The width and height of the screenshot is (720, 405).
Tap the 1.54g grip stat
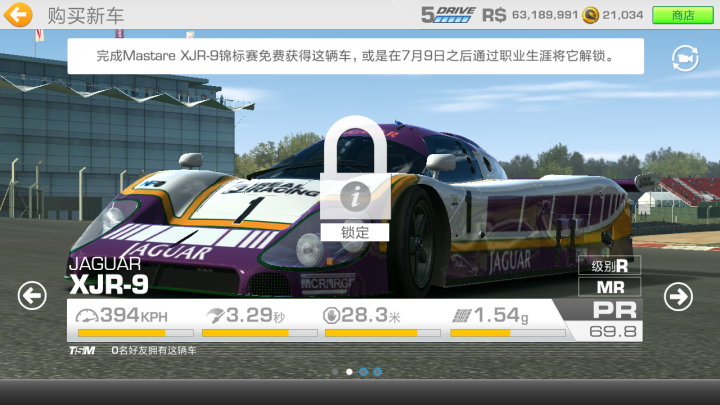tap(490, 315)
